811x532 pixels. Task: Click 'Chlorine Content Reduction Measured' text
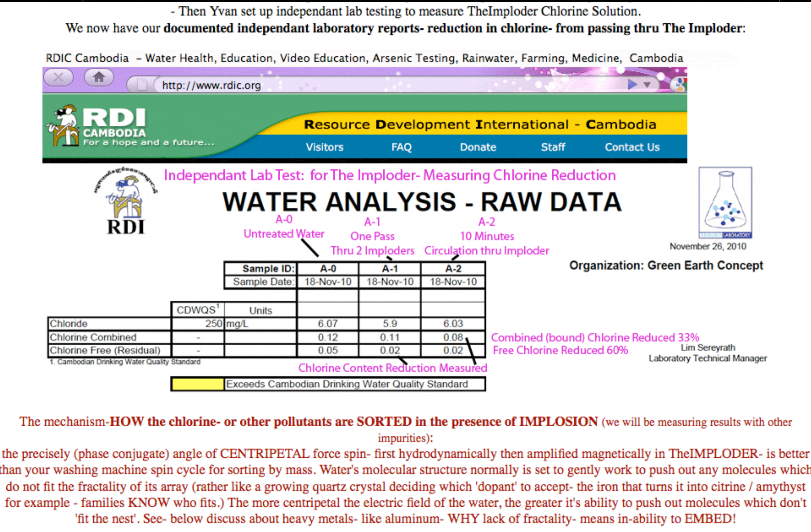pyautogui.click(x=393, y=368)
